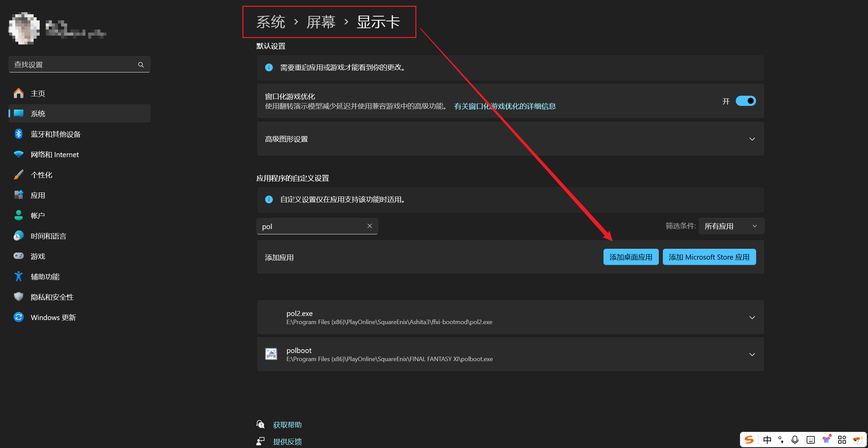Expand the polboot entry options
This screenshot has height=448, width=868.
coord(752,354)
